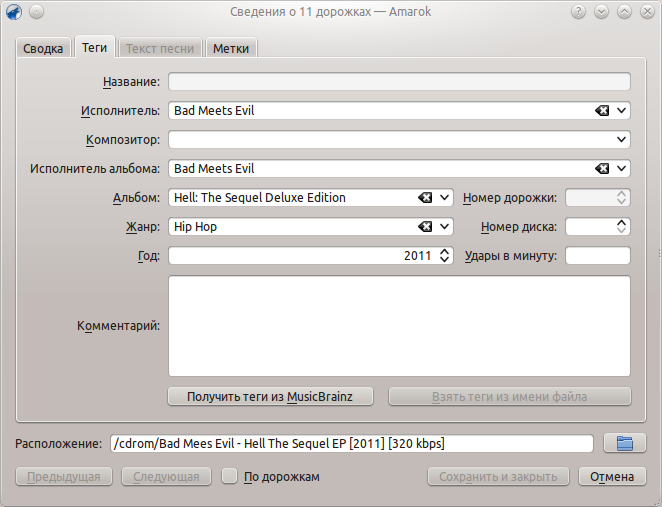The width and height of the screenshot is (662, 507).
Task: Expand the Жанр dropdown arrow
Action: pyautogui.click(x=444, y=227)
